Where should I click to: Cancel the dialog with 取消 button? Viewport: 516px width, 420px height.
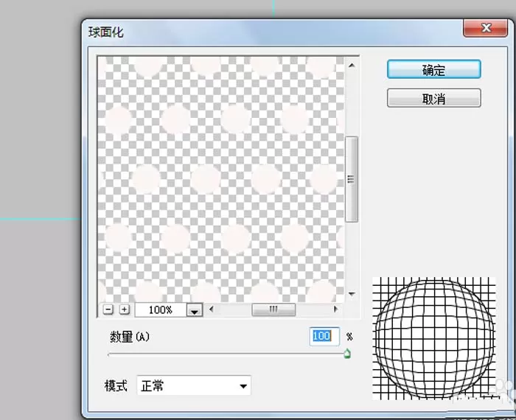[x=433, y=98]
